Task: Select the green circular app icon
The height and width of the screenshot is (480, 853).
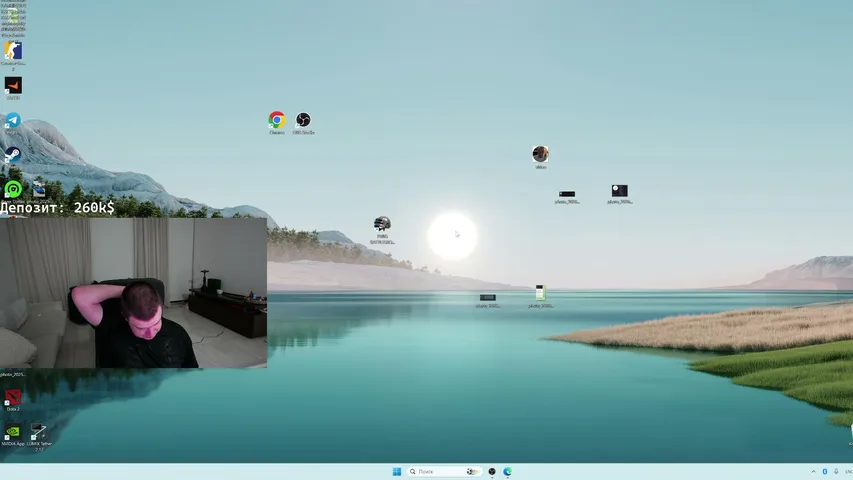Action: coord(13,189)
